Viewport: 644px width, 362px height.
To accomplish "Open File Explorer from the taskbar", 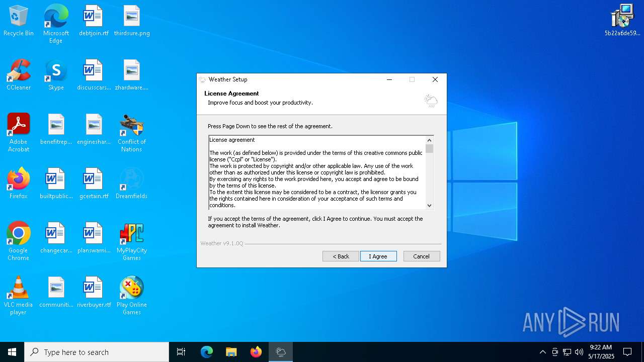I will [231, 352].
